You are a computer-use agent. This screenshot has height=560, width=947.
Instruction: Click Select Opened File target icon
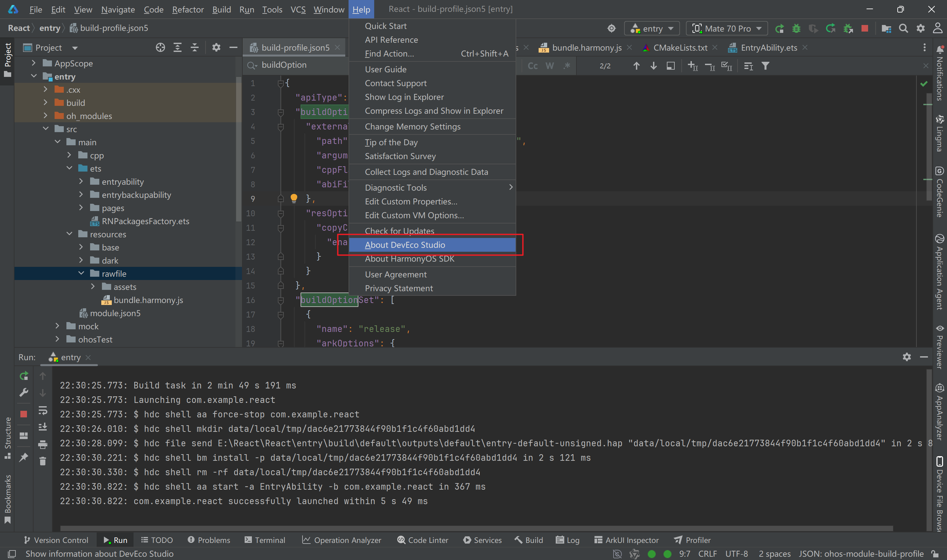[x=160, y=48]
